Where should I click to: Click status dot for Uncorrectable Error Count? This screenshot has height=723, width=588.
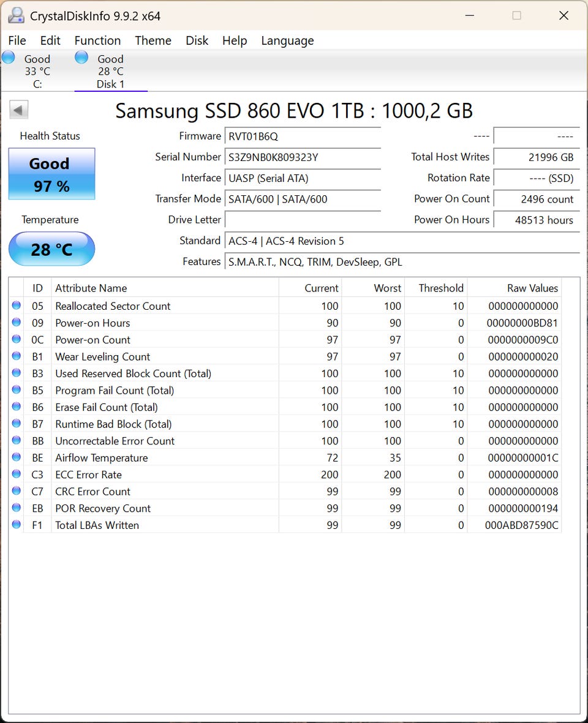(x=16, y=440)
